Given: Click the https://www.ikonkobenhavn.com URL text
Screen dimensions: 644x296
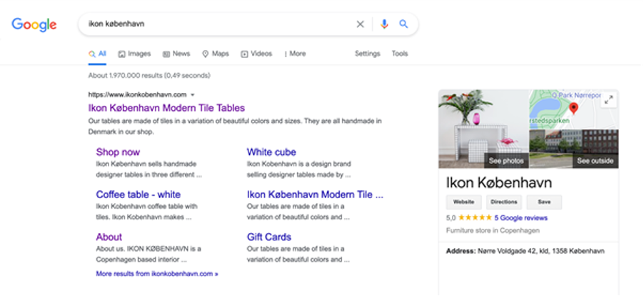Looking at the screenshot, I should 138,95.
